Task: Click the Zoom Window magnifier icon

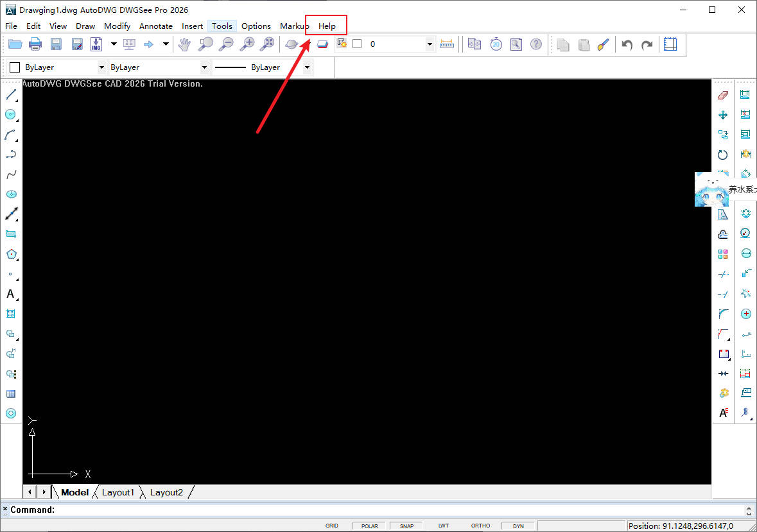Action: pyautogui.click(x=205, y=44)
